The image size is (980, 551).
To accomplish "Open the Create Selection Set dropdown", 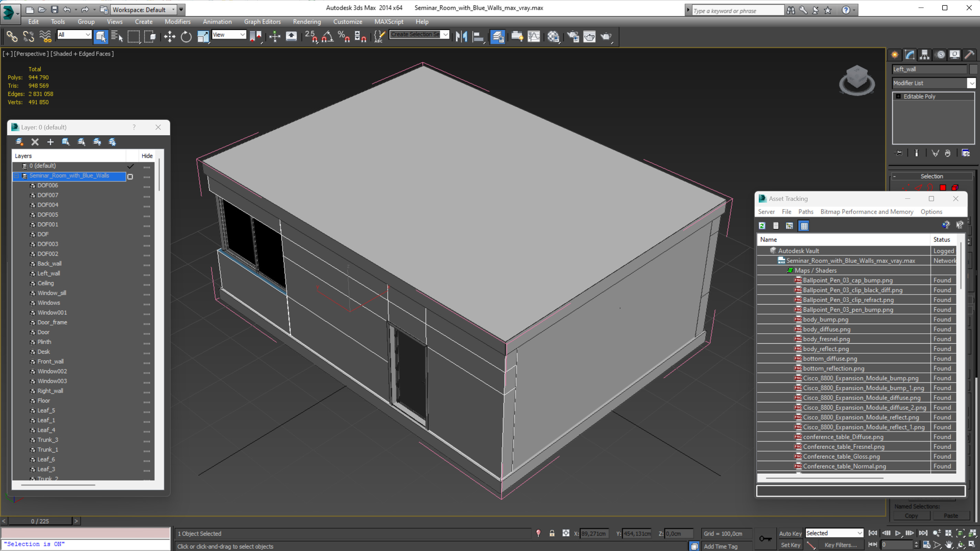I will [x=419, y=35].
